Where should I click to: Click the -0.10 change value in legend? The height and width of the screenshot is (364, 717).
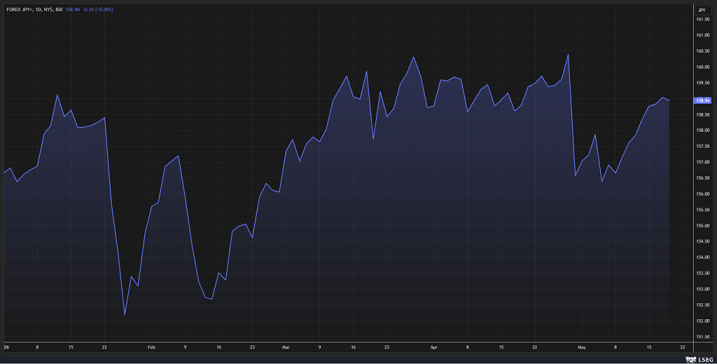[x=88, y=9]
